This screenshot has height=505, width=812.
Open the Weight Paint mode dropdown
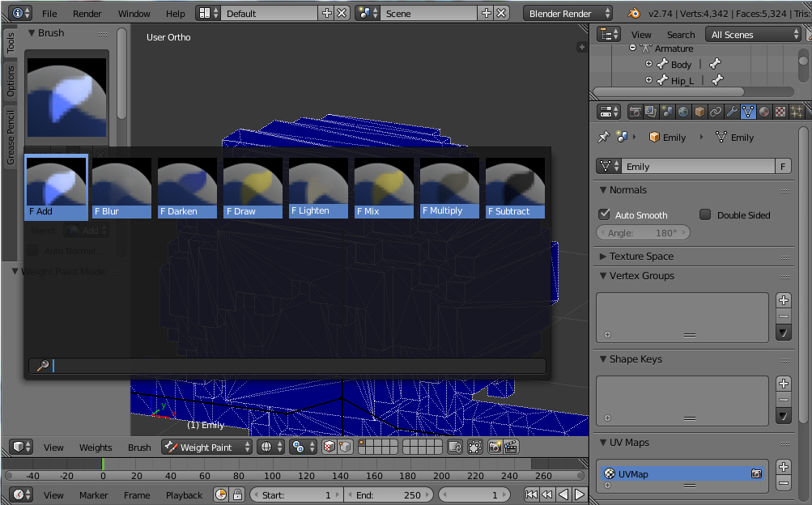pyautogui.click(x=206, y=447)
